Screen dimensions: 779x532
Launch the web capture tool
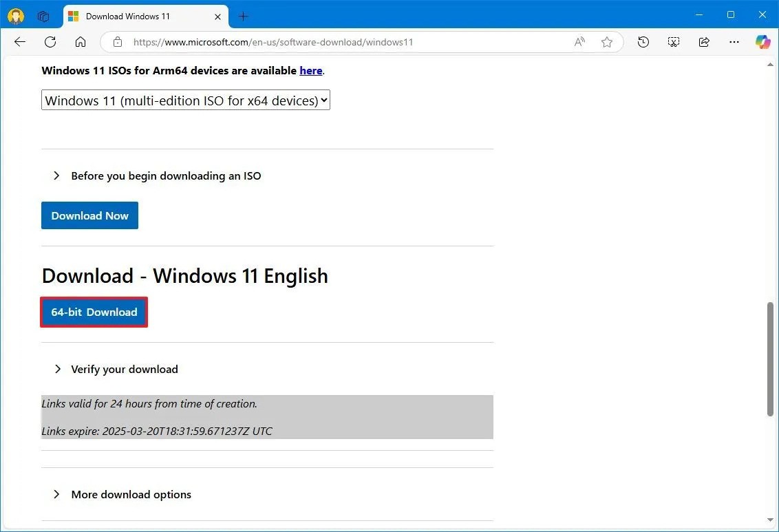pyautogui.click(x=673, y=42)
